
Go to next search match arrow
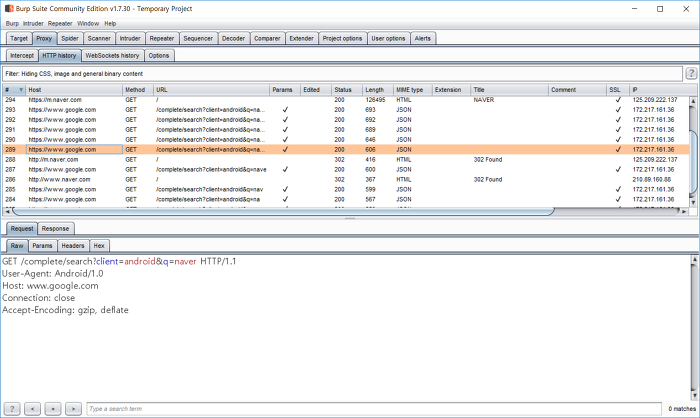[73, 409]
